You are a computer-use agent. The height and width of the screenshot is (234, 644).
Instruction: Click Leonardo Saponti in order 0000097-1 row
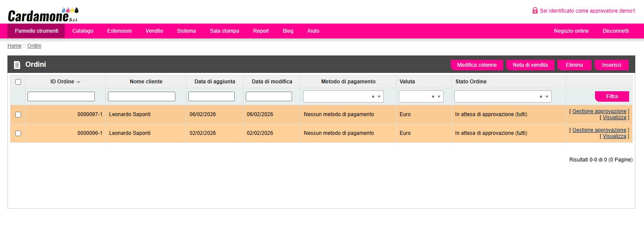pyautogui.click(x=130, y=114)
